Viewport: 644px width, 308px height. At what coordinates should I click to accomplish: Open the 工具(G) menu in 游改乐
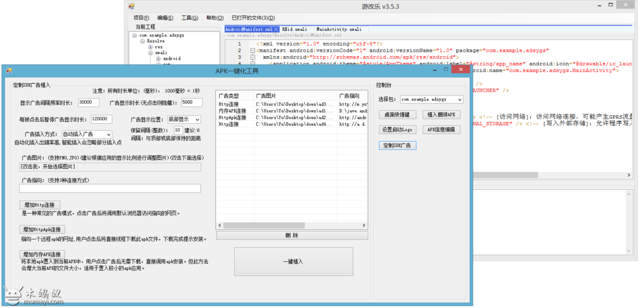pyautogui.click(x=190, y=18)
